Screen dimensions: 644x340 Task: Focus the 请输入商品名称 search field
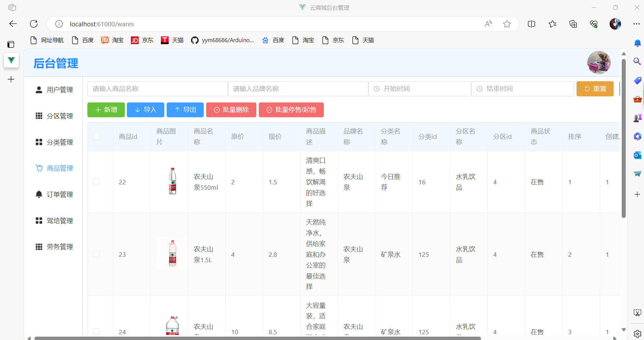click(158, 89)
